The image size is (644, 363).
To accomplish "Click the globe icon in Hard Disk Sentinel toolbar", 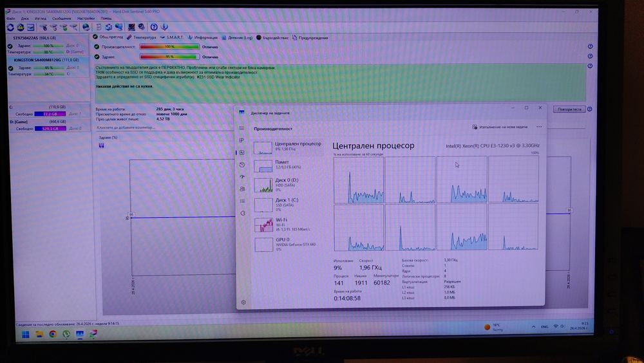I will point(86,27).
